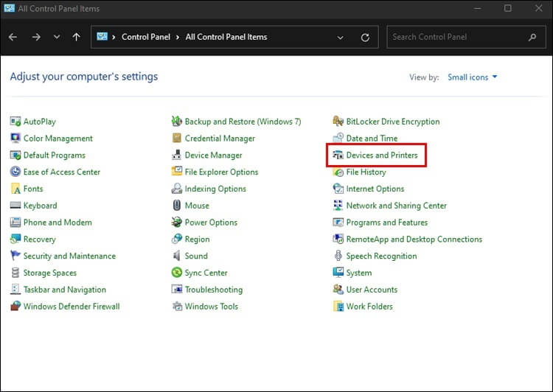
Task: Refresh the Control Panel view
Action: point(366,38)
